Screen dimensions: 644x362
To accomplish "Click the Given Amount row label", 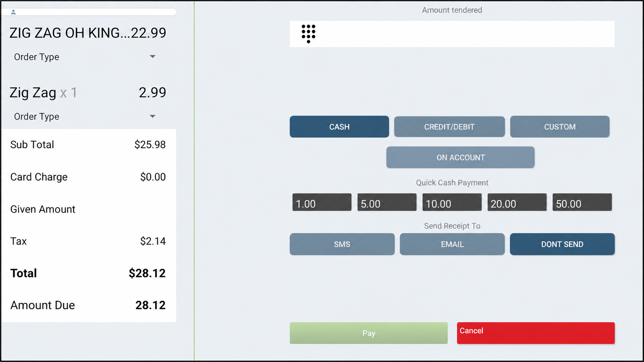I will pos(43,209).
